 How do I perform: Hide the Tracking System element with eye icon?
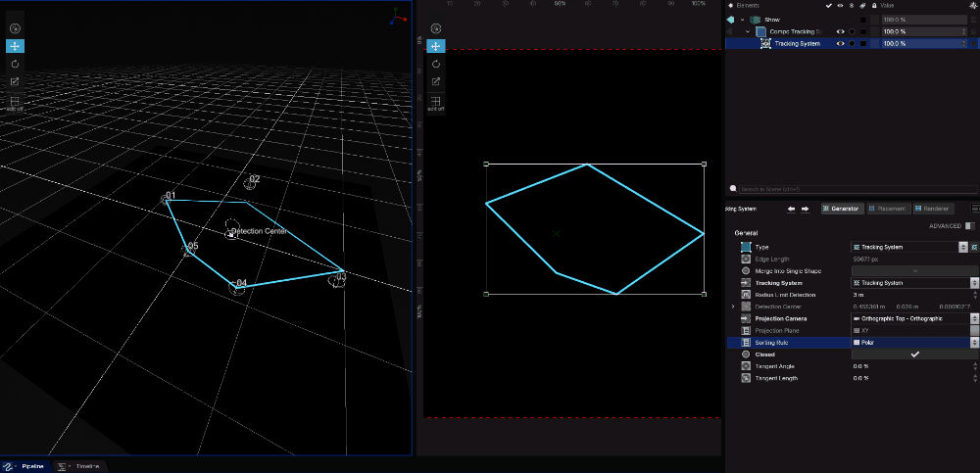(841, 44)
